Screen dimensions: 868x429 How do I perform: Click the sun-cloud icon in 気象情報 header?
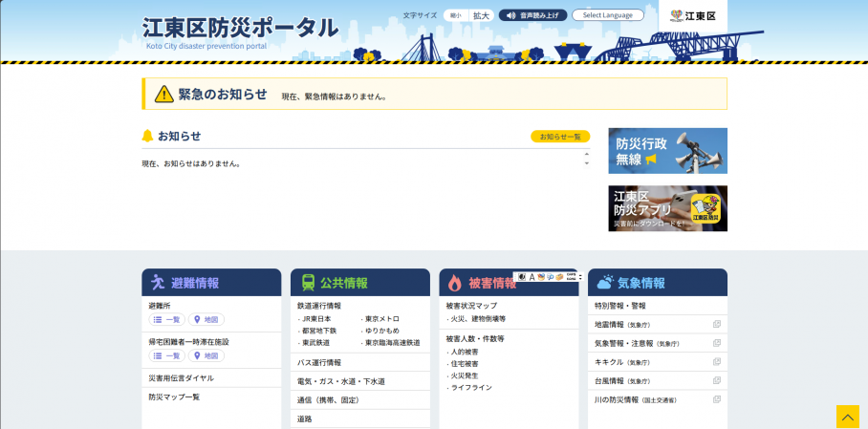[x=605, y=282]
